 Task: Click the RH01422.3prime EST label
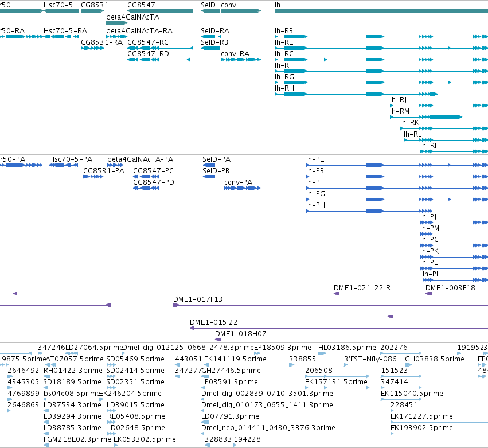pos(73,371)
